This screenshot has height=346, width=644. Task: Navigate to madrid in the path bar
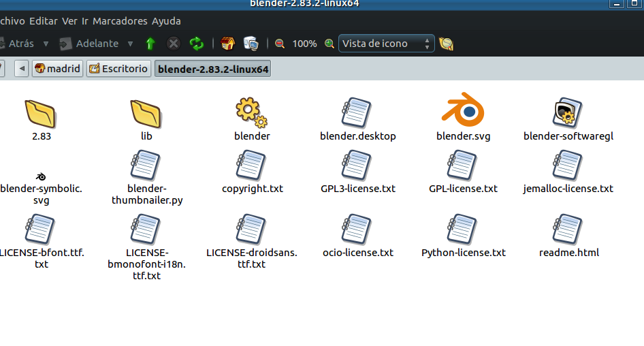(x=57, y=69)
